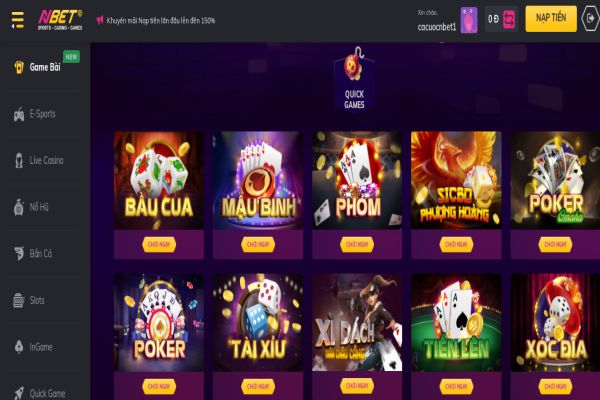This screenshot has height=400, width=600.
Task: Open the Mậu Binh game thumbnail
Action: 258,180
